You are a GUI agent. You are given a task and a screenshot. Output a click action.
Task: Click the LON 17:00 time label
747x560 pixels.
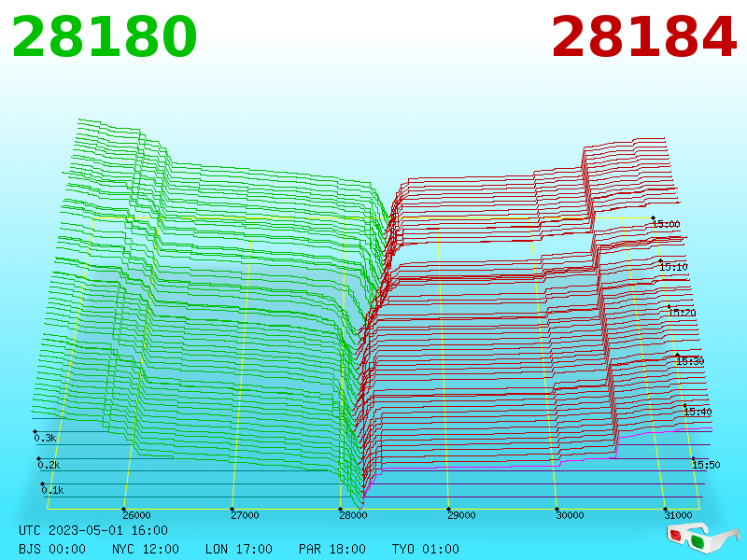click(239, 549)
